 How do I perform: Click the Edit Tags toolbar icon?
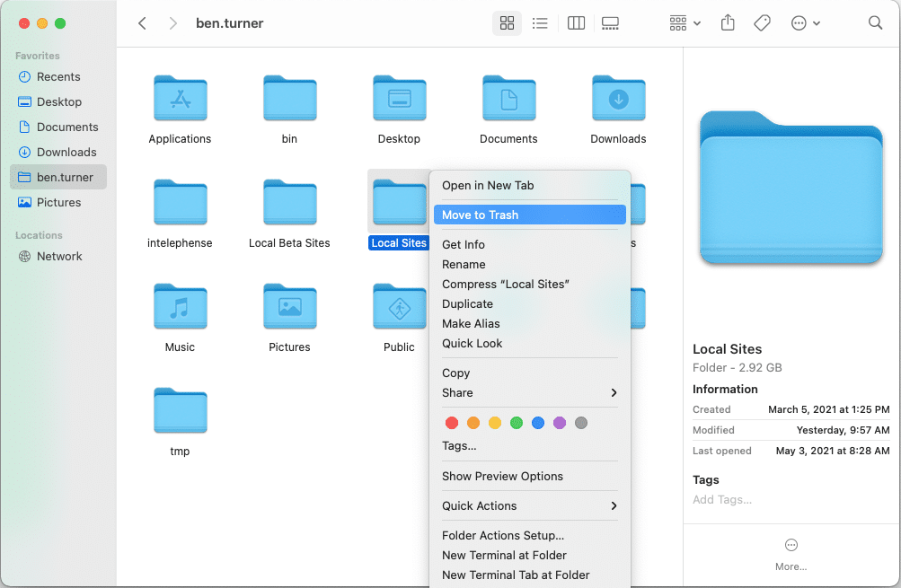[x=762, y=23]
